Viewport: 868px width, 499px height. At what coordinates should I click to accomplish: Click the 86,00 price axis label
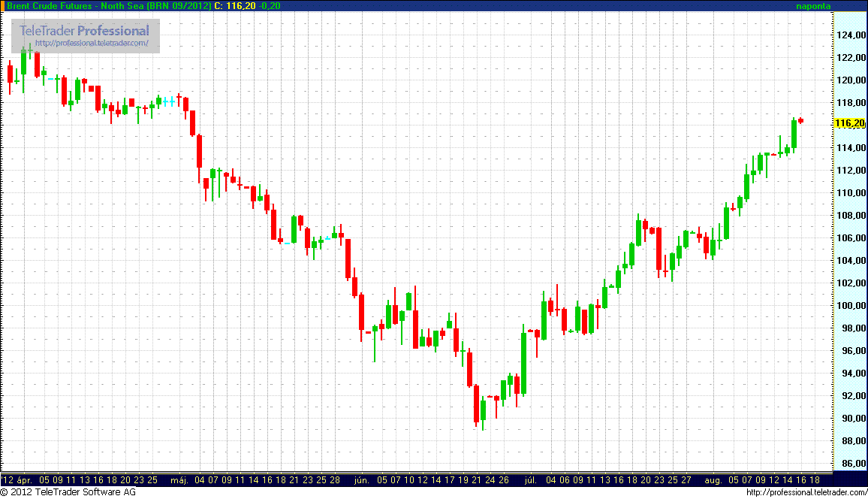coord(850,464)
